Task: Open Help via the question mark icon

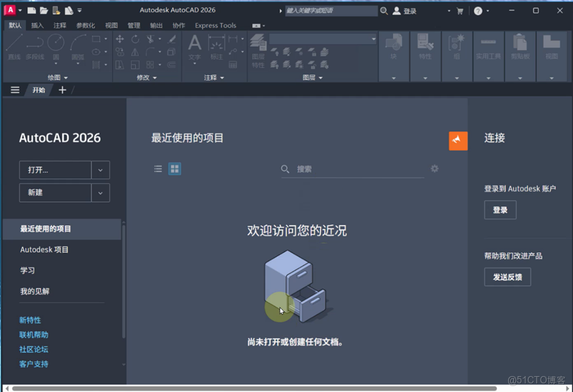Action: (x=478, y=10)
